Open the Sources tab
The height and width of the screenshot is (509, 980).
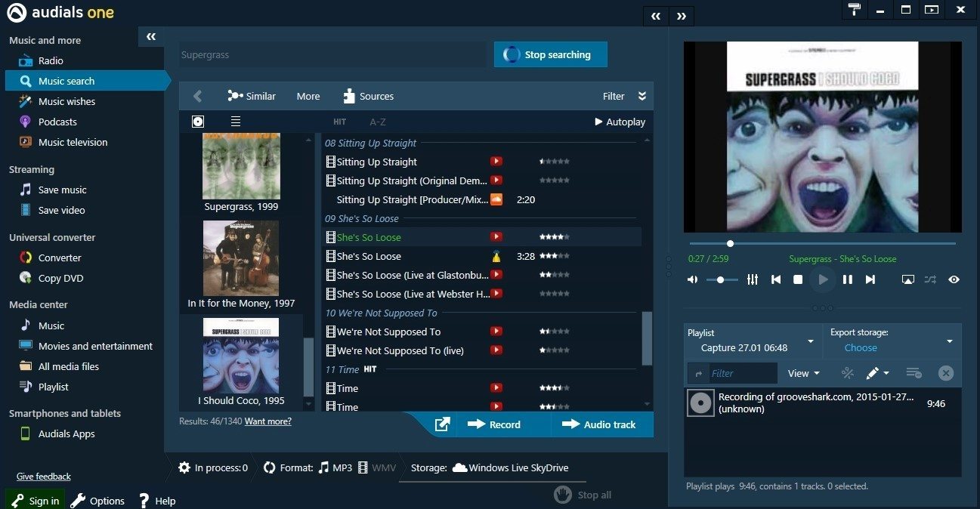tap(368, 96)
